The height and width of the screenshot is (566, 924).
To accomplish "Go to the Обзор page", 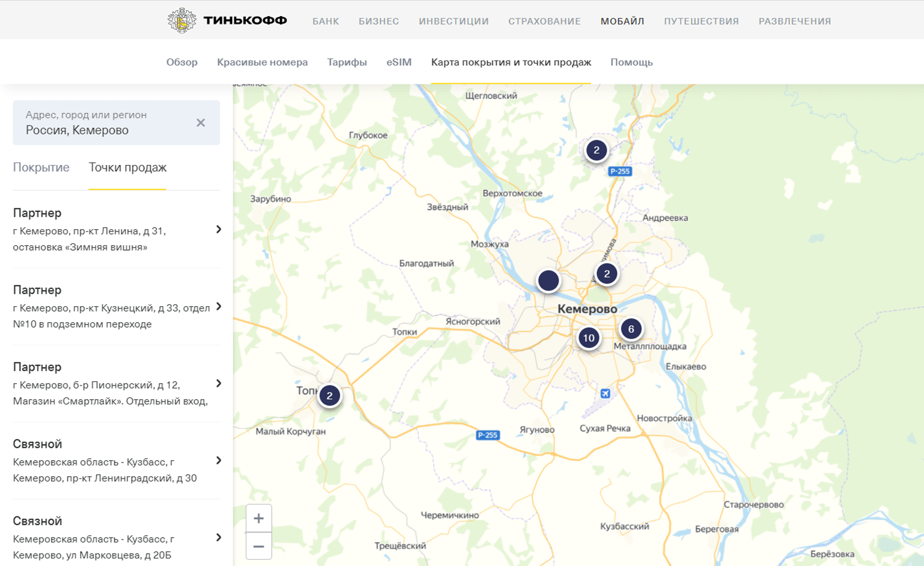I will click(182, 62).
